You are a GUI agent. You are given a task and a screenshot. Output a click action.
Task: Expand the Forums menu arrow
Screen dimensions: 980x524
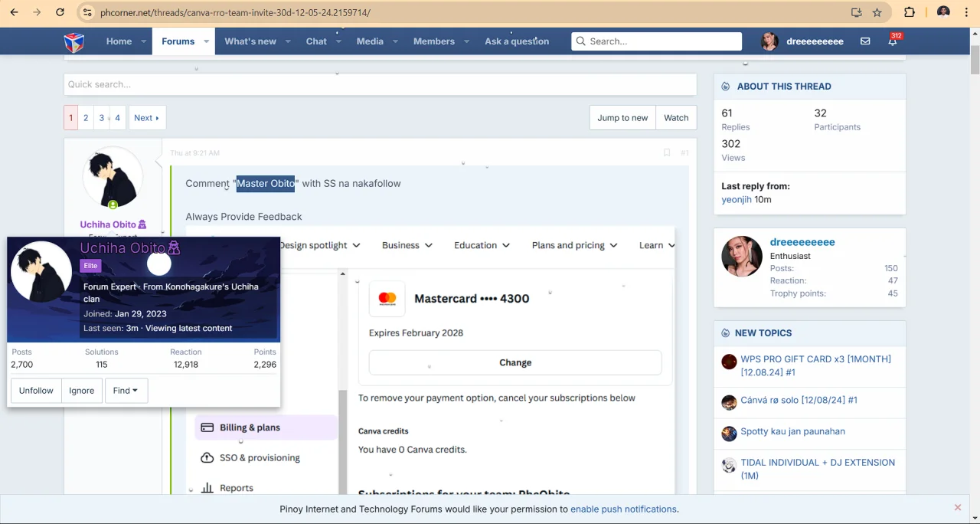(x=207, y=41)
